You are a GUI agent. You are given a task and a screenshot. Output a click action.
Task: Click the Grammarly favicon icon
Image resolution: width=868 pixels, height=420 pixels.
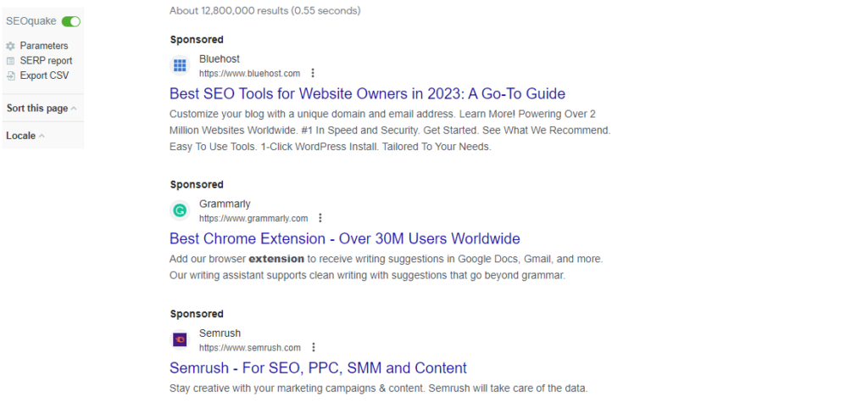point(180,210)
